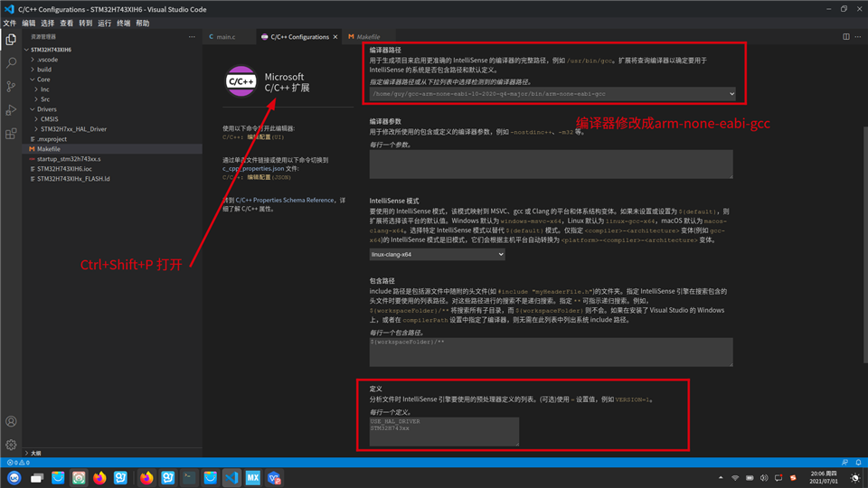The height and width of the screenshot is (488, 868).
Task: Expand the Src folder
Action: [45, 99]
